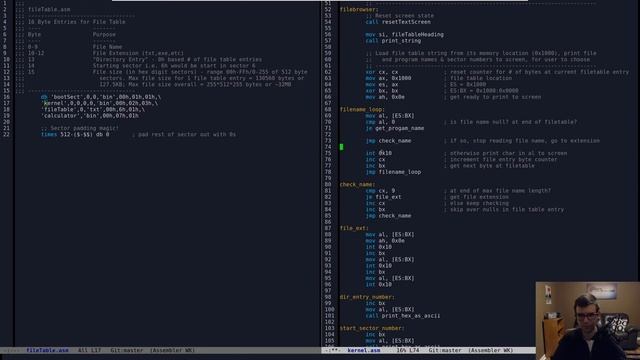Place cursor on 'call resetTextScreen' line

tap(398, 22)
